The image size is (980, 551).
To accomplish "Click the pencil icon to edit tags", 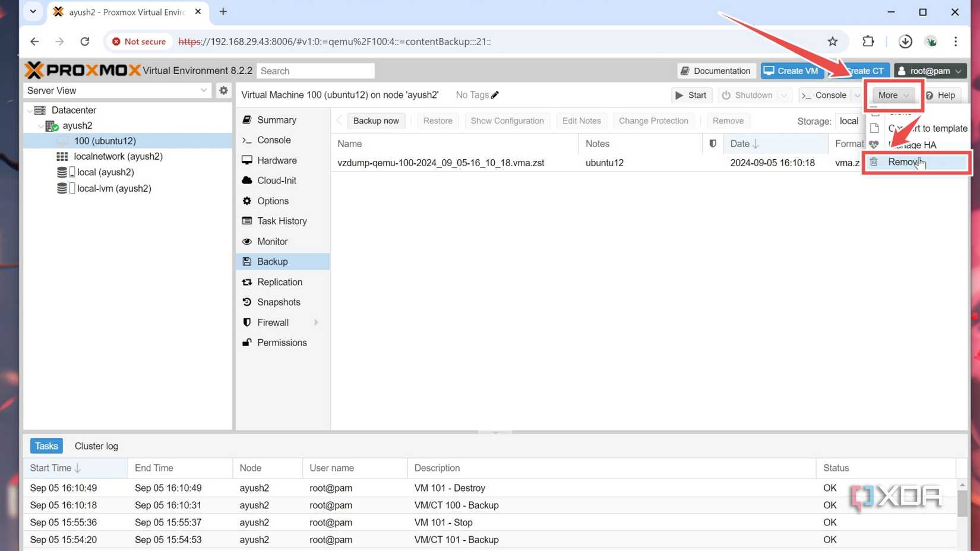I will (495, 95).
